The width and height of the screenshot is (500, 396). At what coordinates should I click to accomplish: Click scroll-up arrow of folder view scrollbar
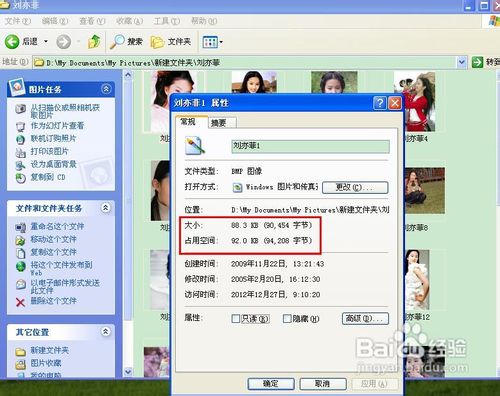(128, 75)
